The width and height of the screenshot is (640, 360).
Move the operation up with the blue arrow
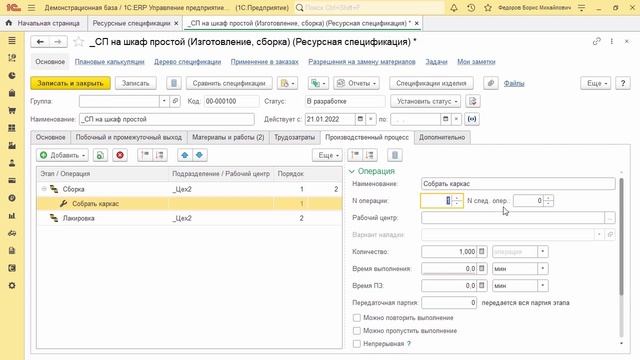pyautogui.click(x=184, y=155)
